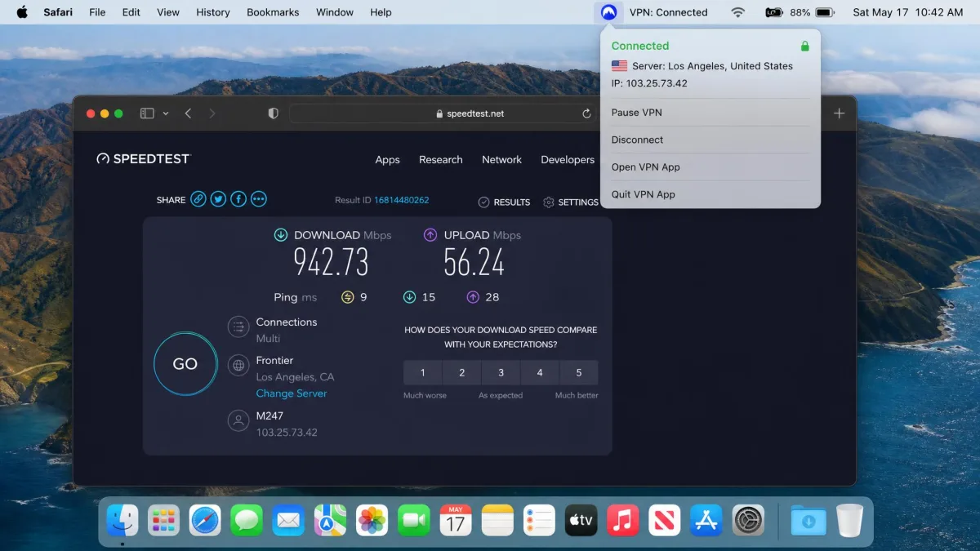The height and width of the screenshot is (551, 980).
Task: Open the Apps navigation link
Action: [x=387, y=160]
